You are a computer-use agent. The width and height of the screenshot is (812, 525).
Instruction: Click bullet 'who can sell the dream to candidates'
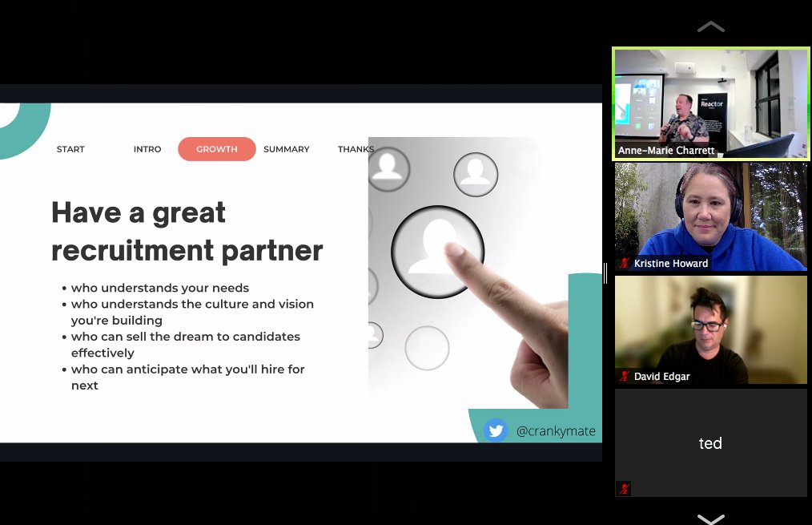[x=186, y=337]
